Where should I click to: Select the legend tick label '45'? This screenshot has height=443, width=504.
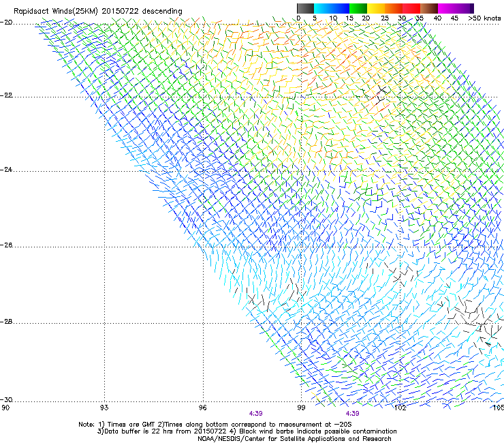click(x=454, y=18)
